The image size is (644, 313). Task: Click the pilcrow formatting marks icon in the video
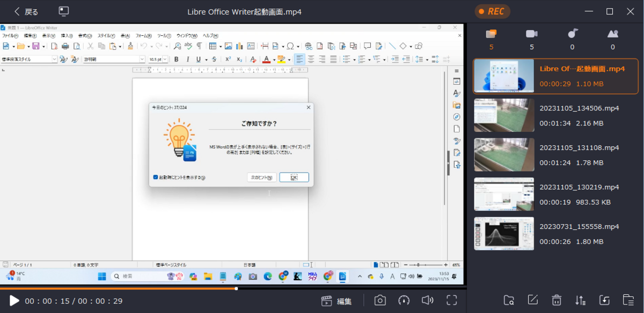coord(199,46)
